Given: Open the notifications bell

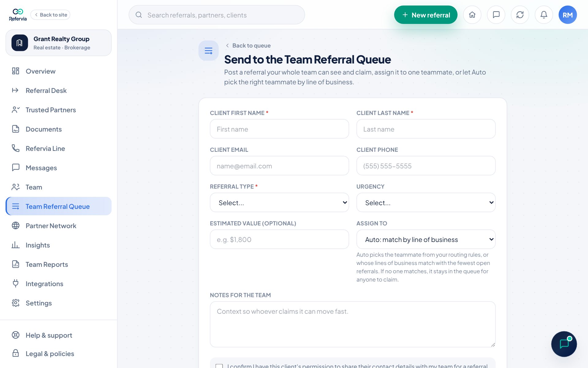Looking at the screenshot, I should pyautogui.click(x=544, y=15).
